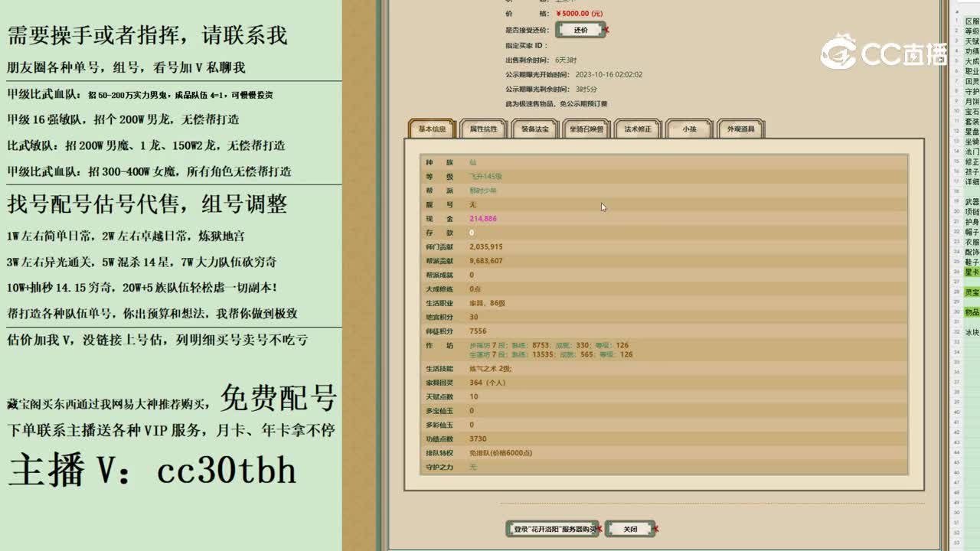Viewport: 980px width, 551px height.
Task: Open the 法术修正 tab
Action: (638, 129)
